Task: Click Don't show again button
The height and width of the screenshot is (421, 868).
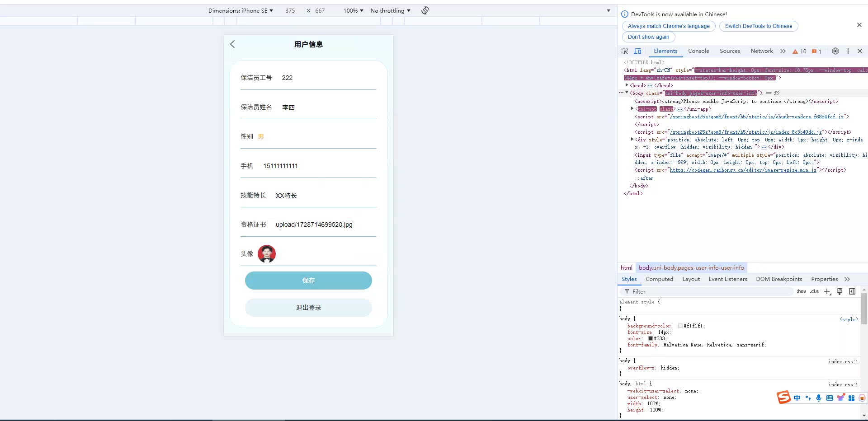Action: click(x=648, y=37)
